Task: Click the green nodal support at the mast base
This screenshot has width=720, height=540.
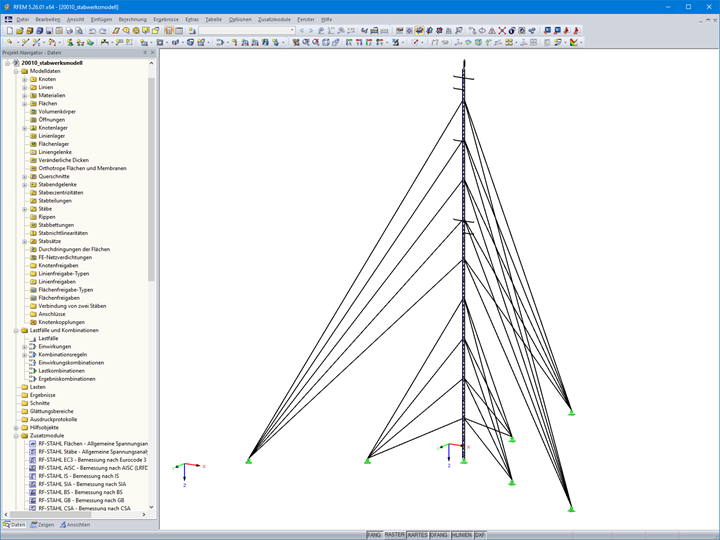Action: [x=464, y=461]
